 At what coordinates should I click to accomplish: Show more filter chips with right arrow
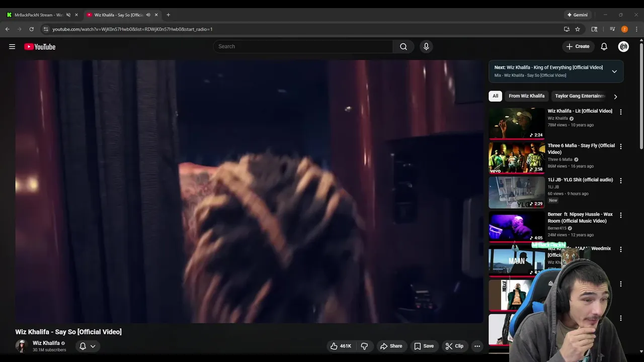(615, 97)
